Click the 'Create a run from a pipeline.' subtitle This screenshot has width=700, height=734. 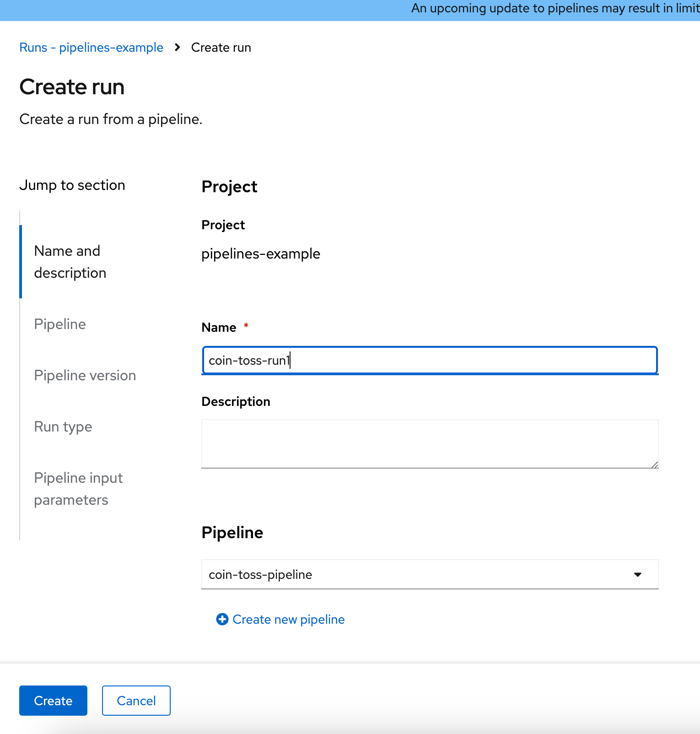pyautogui.click(x=111, y=119)
